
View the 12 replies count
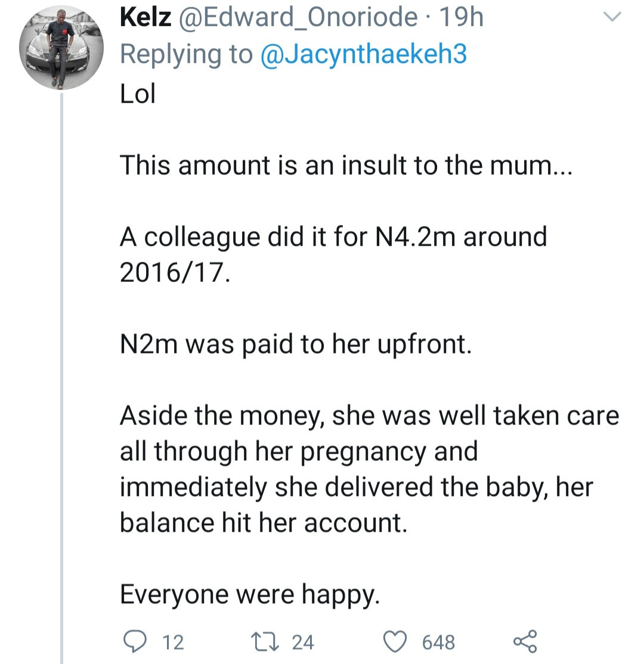174,642
